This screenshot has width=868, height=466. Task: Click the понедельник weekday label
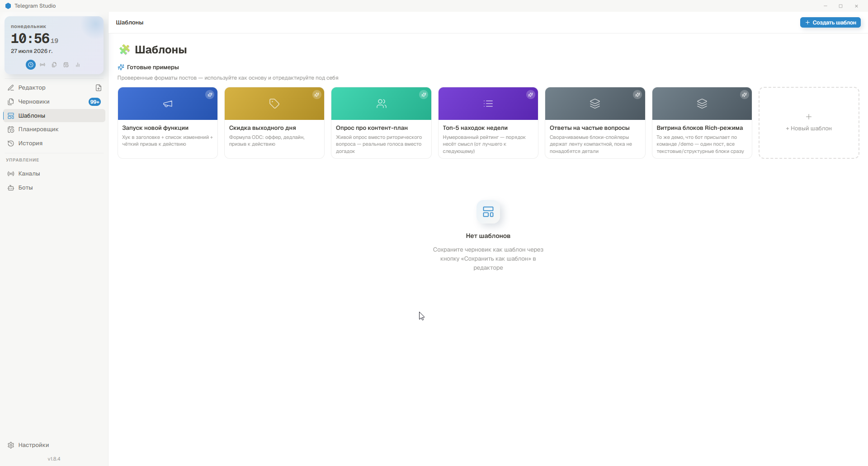[28, 26]
